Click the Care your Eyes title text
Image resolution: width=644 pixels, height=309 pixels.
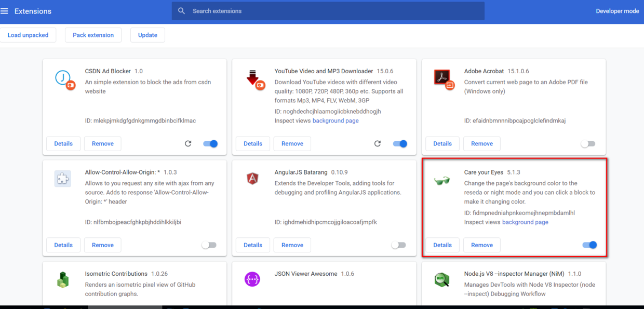(484, 172)
